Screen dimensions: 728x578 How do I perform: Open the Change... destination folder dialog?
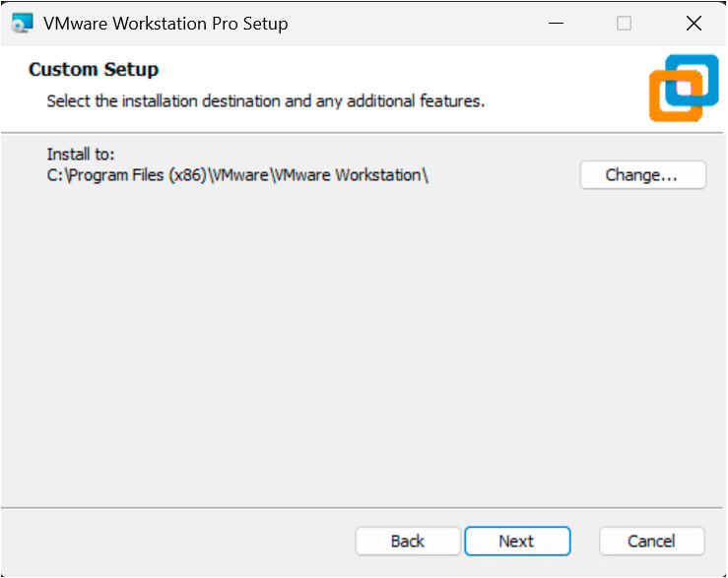pos(642,175)
